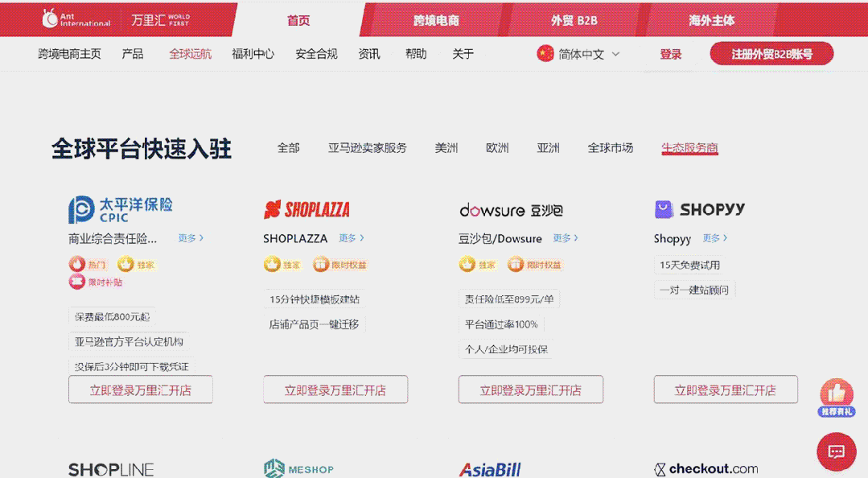The width and height of the screenshot is (868, 478).
Task: Click 立即登录万里汇开店 under 太平洋保险
Action: pyautogui.click(x=141, y=389)
